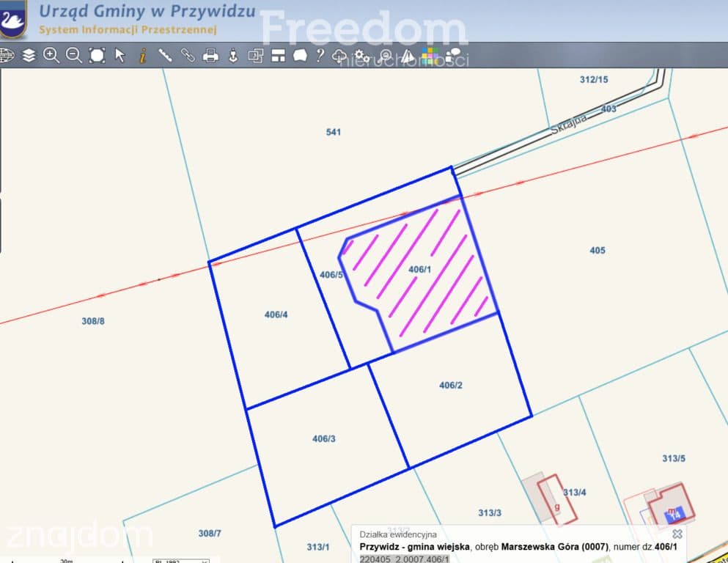Click the Urząd Gminy w Przywidzu title
The height and width of the screenshot is (563, 728).
(x=147, y=11)
